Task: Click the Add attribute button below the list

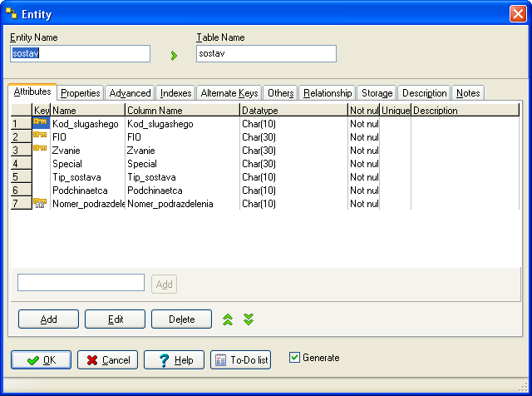Action: [x=48, y=319]
